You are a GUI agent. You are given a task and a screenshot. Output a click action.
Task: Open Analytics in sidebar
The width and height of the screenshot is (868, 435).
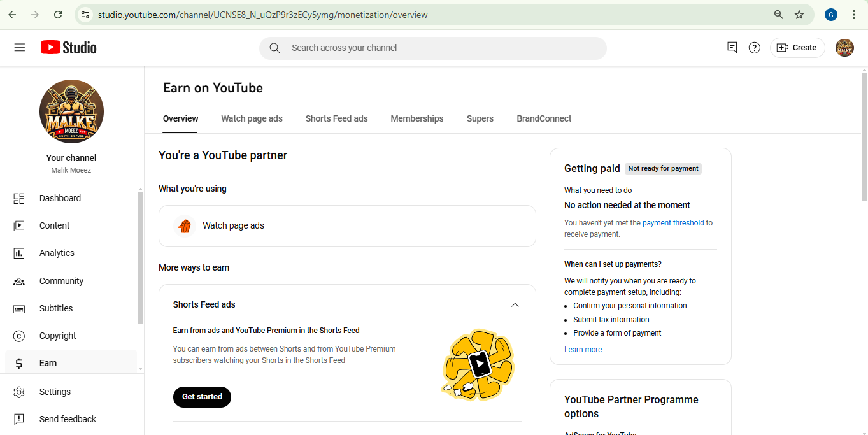tap(71, 253)
